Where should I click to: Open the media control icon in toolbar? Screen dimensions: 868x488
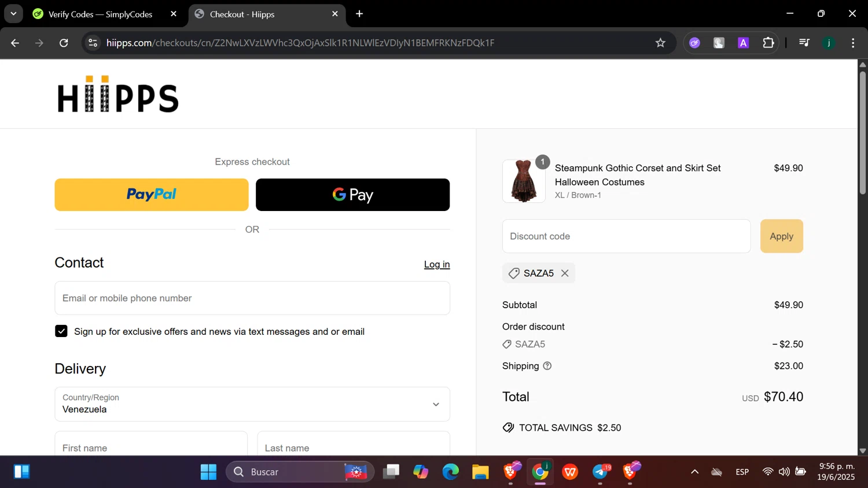[x=804, y=43]
